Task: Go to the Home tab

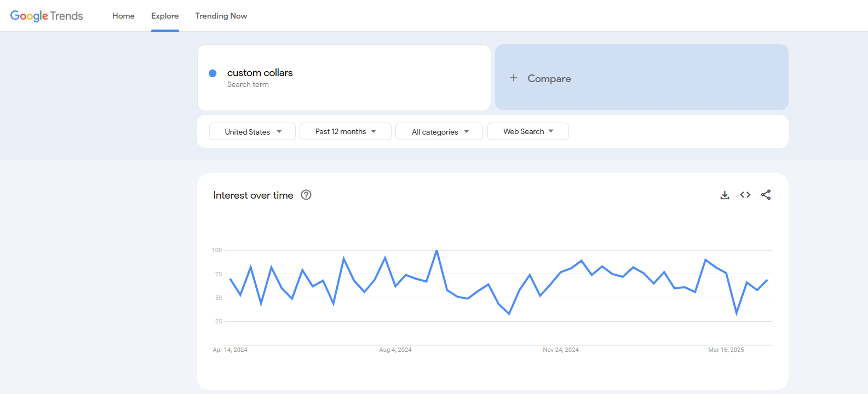Action: click(123, 16)
